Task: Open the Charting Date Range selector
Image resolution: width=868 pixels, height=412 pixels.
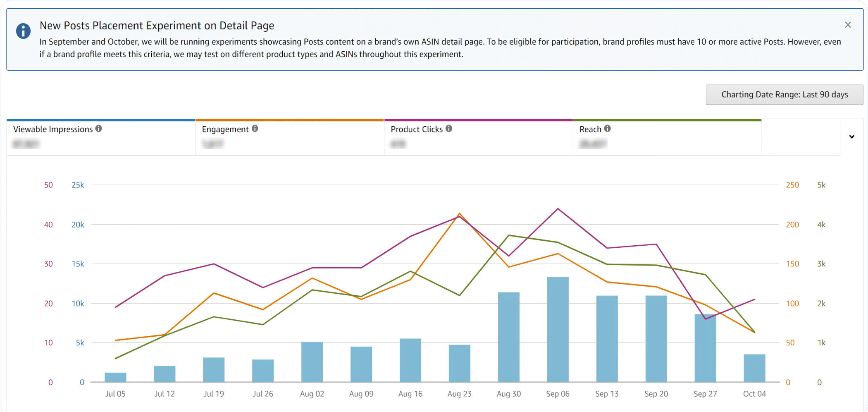Action: coord(784,95)
